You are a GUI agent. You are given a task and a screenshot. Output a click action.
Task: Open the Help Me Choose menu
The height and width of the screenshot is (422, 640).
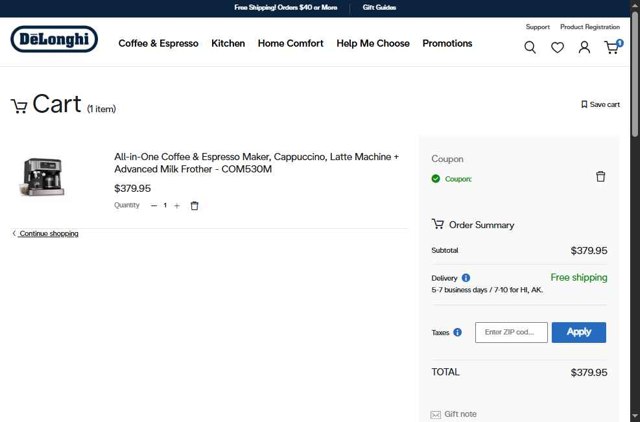click(373, 43)
